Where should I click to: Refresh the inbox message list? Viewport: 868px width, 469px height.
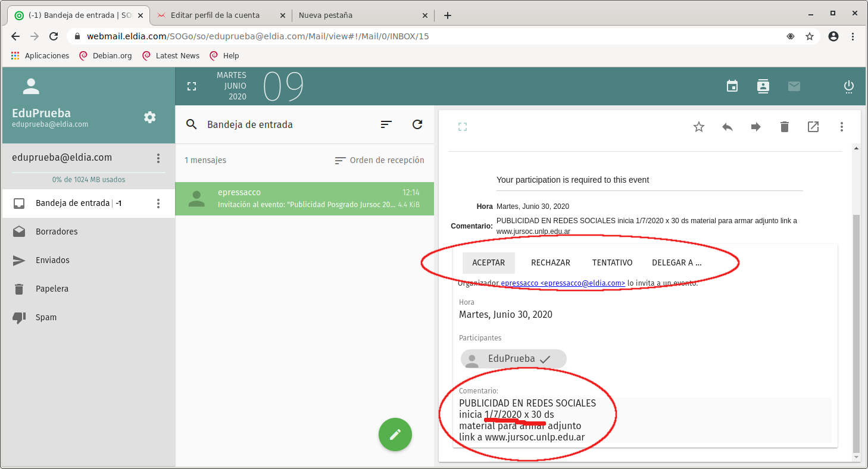pos(417,124)
